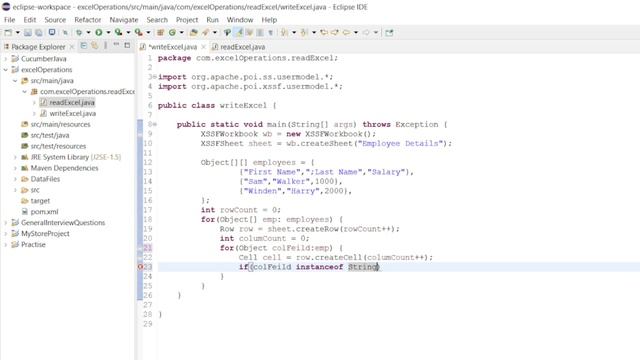Viewport: 640px width, 360px height.
Task: Expand the CucumberJava project
Action: (6, 59)
